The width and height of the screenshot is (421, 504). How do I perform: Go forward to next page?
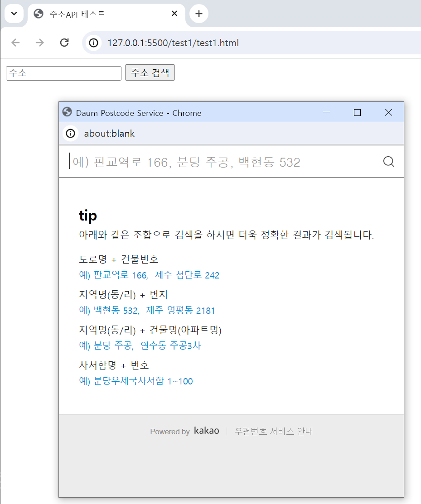point(39,43)
